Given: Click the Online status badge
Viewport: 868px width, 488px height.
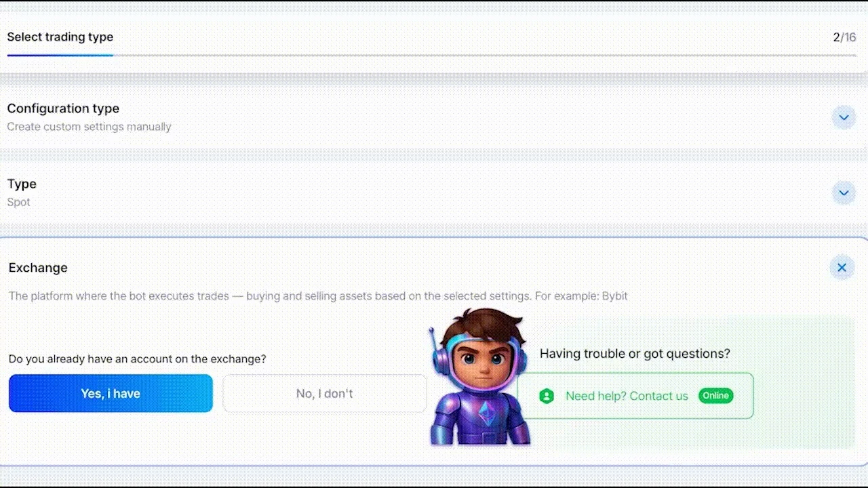Looking at the screenshot, I should point(715,395).
